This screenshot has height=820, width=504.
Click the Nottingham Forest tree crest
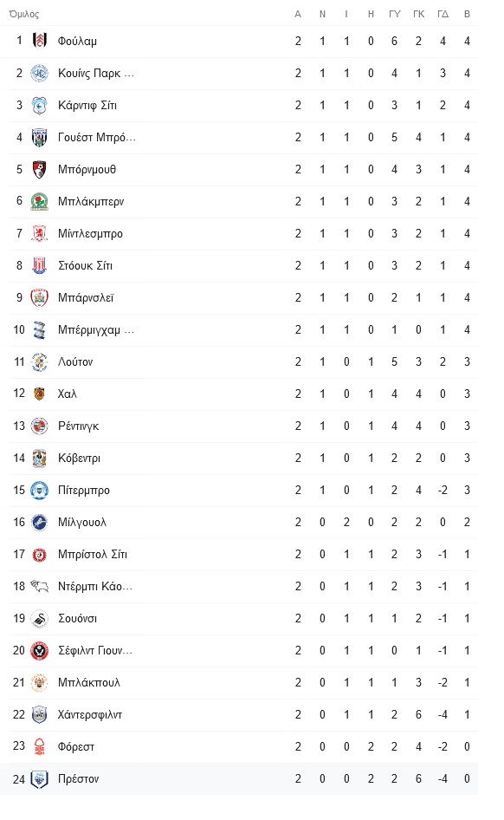39,747
